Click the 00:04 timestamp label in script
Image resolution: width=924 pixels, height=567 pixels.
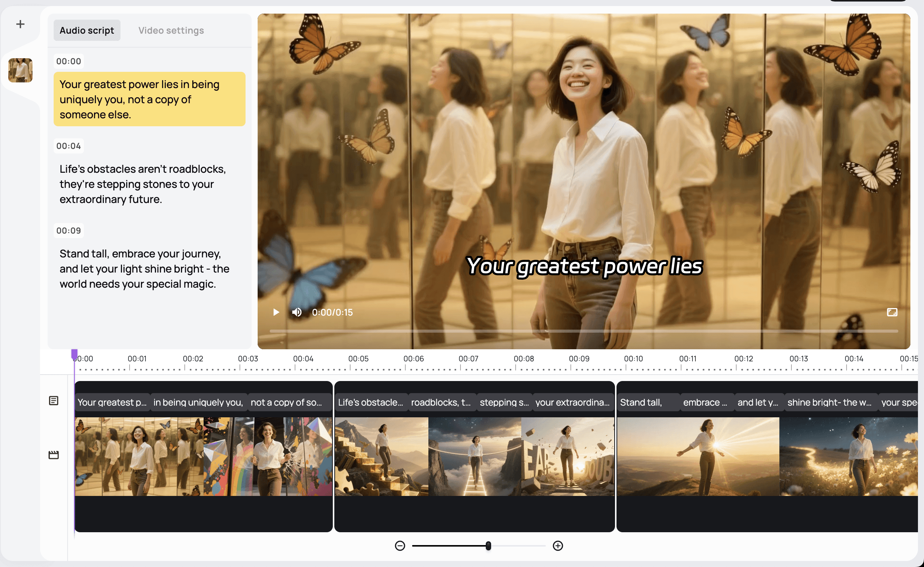click(69, 146)
